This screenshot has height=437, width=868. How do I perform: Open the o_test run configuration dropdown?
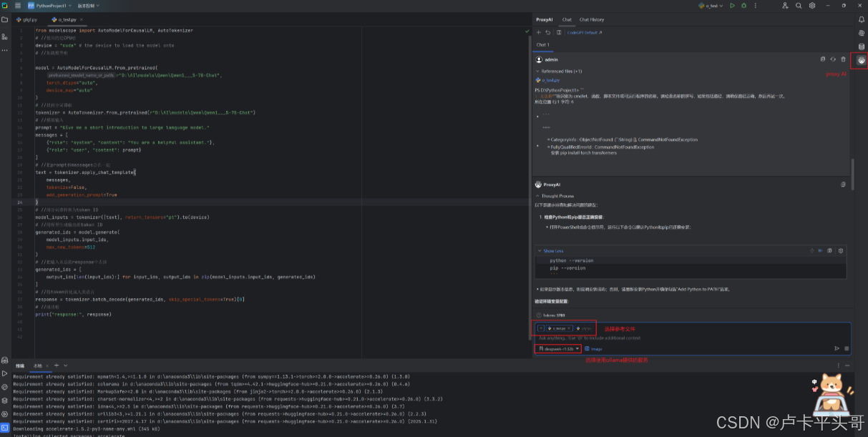tap(711, 5)
